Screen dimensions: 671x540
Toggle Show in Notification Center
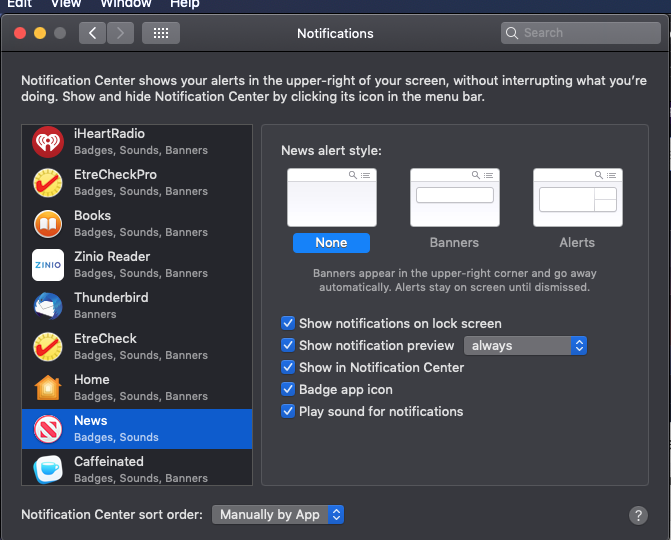pos(288,367)
